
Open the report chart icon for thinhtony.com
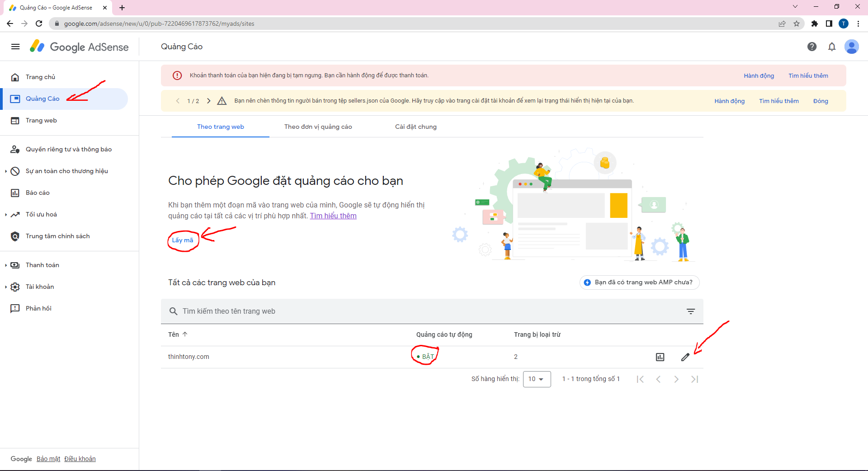pyautogui.click(x=660, y=357)
